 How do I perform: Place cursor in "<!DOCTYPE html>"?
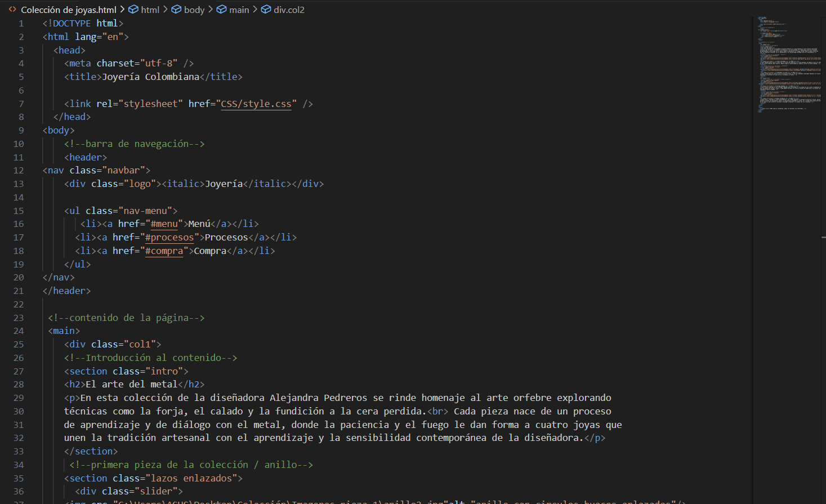pyautogui.click(x=83, y=23)
